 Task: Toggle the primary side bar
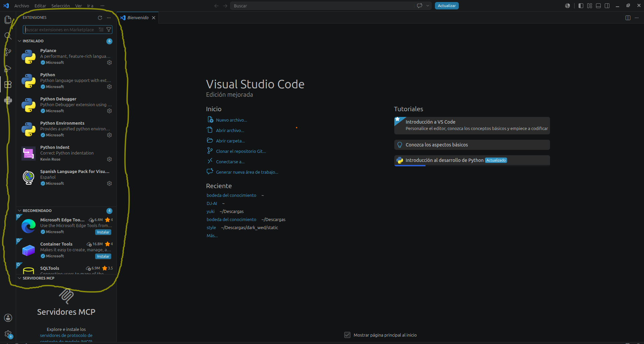click(x=581, y=6)
